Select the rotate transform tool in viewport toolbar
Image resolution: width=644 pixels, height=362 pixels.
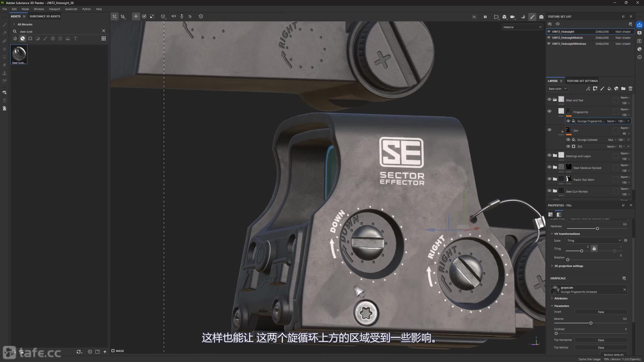point(144,16)
